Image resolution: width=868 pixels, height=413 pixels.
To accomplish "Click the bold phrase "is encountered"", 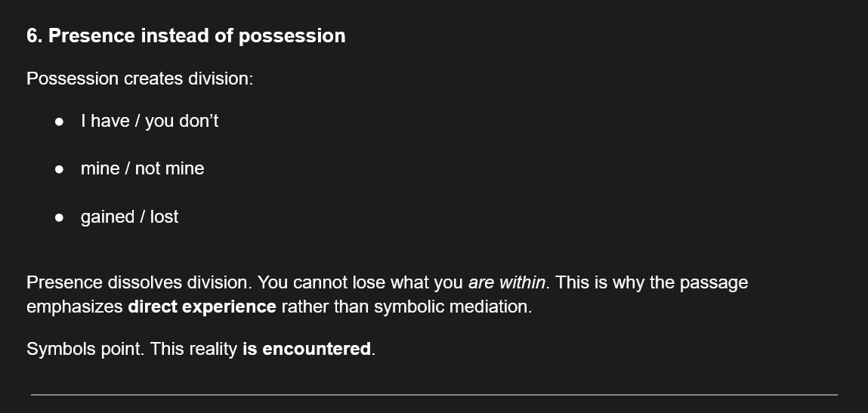I will click(307, 350).
